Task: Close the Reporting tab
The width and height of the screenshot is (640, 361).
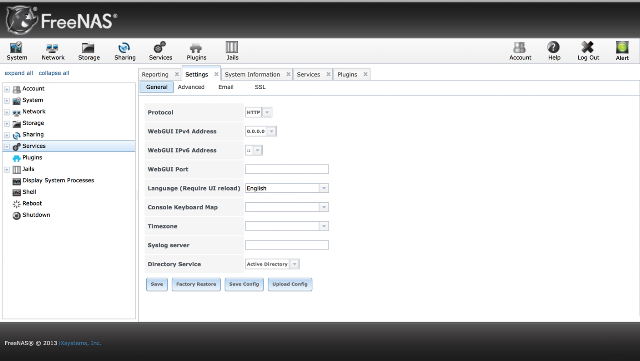Action: click(177, 74)
